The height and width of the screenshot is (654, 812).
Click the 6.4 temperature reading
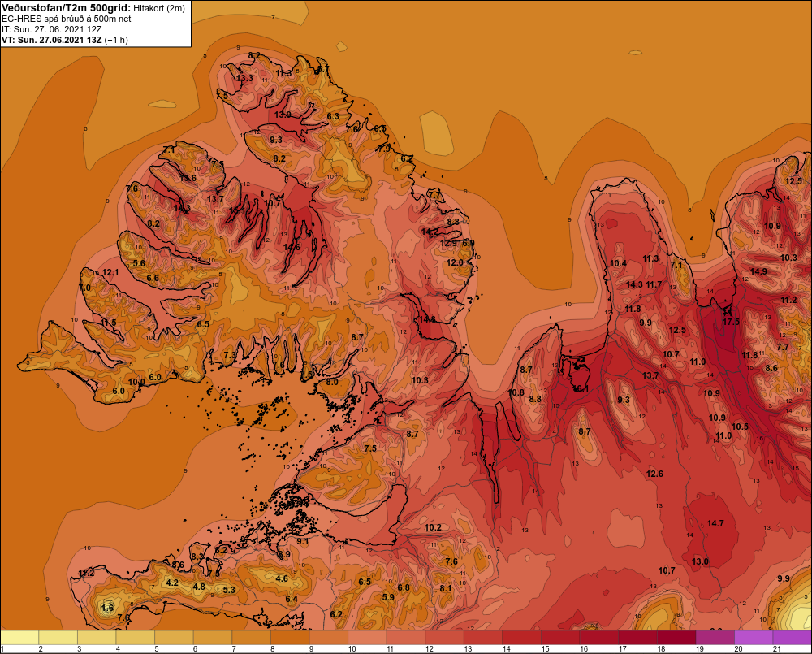tap(292, 599)
